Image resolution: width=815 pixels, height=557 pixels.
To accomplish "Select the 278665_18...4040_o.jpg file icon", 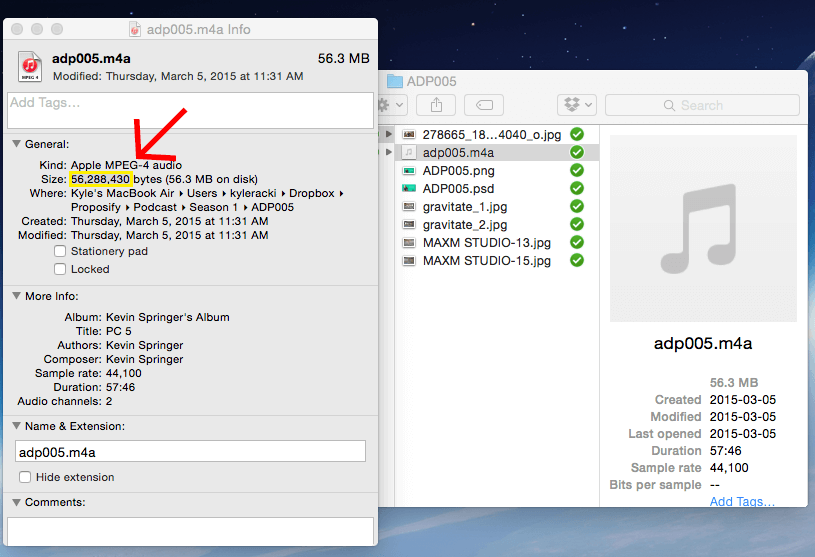I will pos(409,135).
